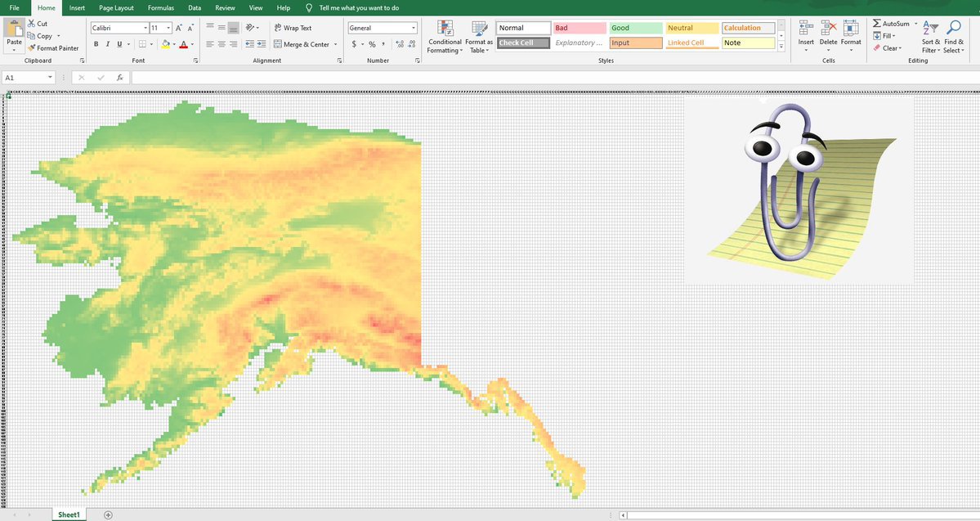
Task: Click the Format Painter brush icon
Action: coord(31,48)
